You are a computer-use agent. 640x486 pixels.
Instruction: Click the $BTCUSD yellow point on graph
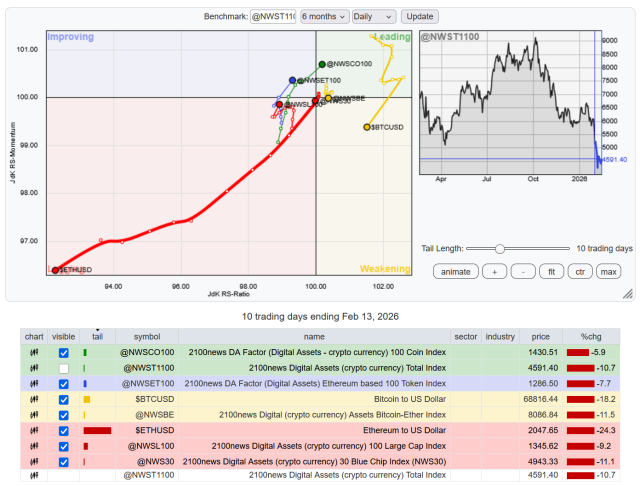point(367,127)
